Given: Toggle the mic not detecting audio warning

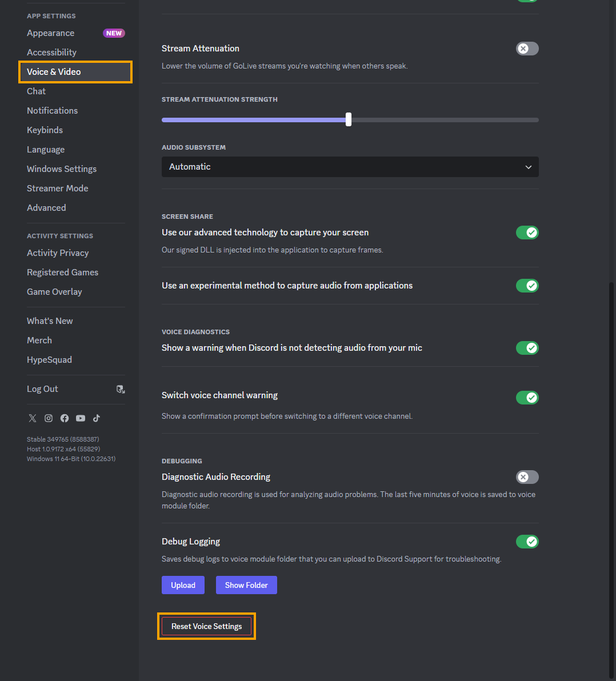Looking at the screenshot, I should click(527, 348).
